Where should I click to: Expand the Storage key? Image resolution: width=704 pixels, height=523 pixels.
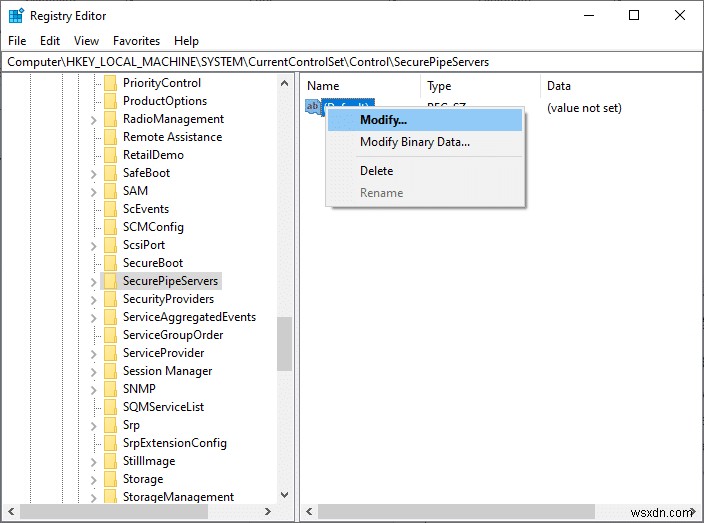pyautogui.click(x=93, y=480)
